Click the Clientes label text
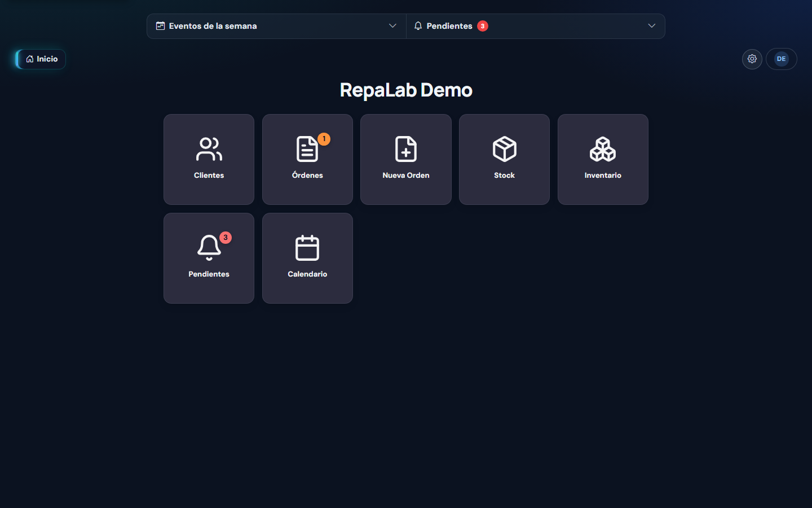 click(209, 176)
